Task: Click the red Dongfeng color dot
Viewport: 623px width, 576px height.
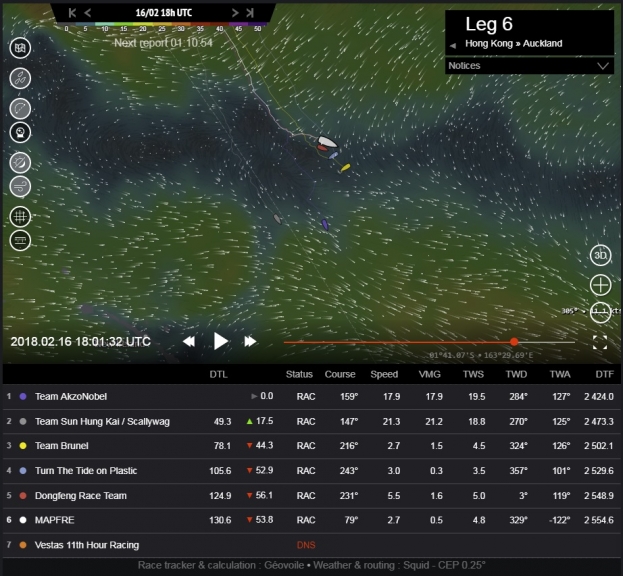Action: [23, 496]
